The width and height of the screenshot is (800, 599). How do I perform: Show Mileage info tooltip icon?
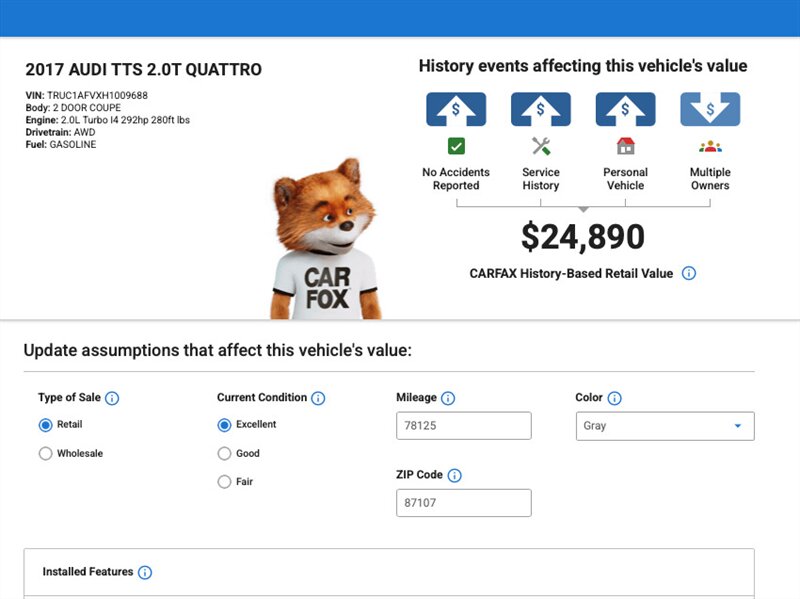448,398
